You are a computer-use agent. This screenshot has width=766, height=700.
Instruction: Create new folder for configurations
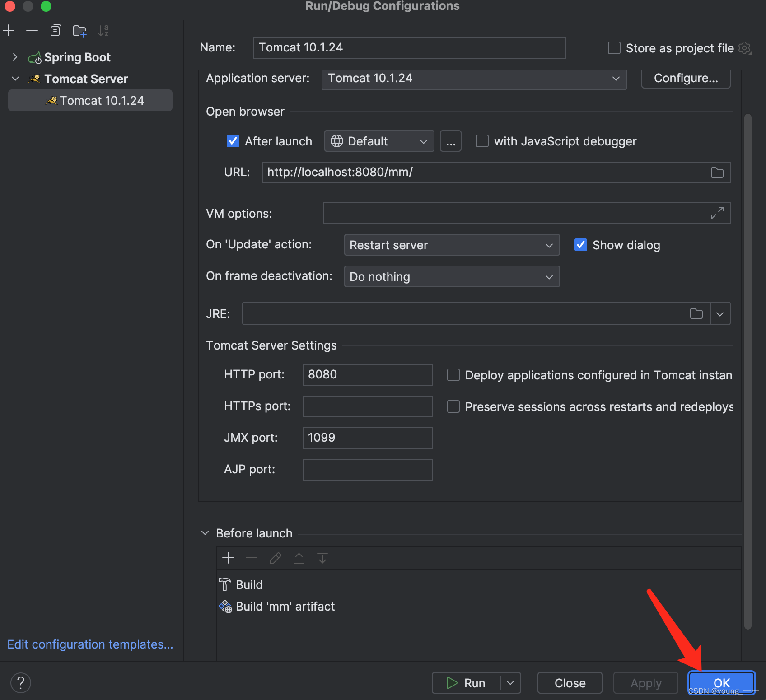(79, 31)
